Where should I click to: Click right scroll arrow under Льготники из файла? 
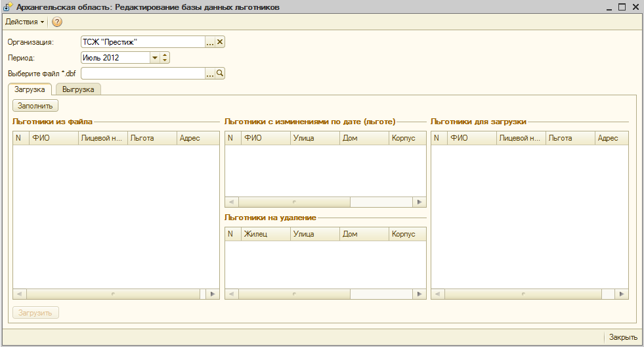[213, 294]
